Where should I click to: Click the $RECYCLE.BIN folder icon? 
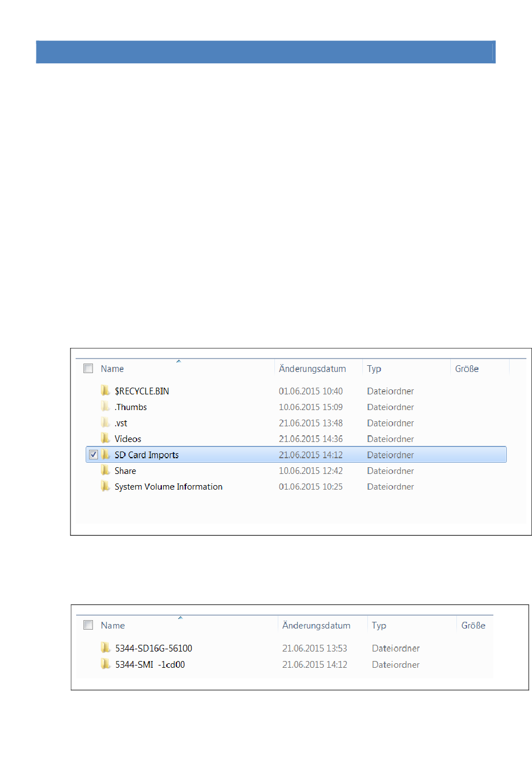[x=105, y=390]
